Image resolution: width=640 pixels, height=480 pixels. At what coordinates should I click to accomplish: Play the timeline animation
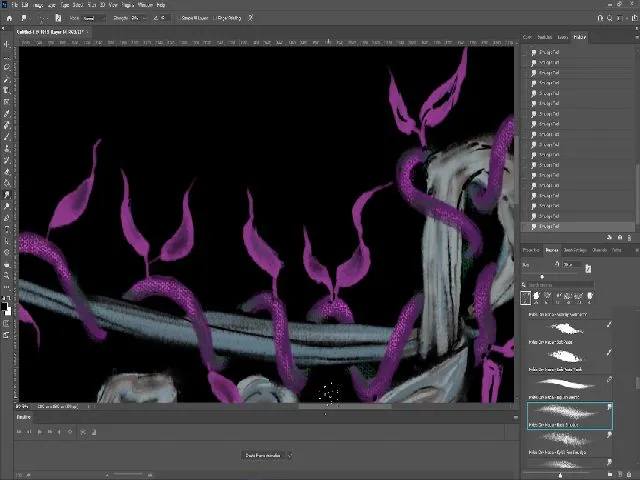coord(40,431)
